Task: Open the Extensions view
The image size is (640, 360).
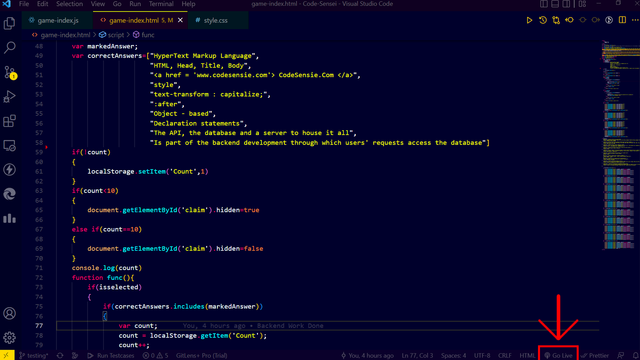Action: 9,121
